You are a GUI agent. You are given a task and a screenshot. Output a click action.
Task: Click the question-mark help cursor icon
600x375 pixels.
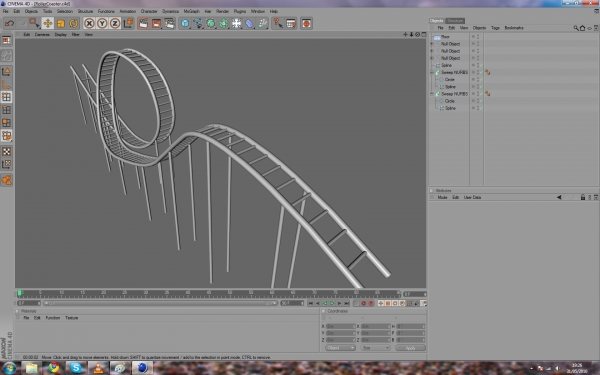point(277,23)
